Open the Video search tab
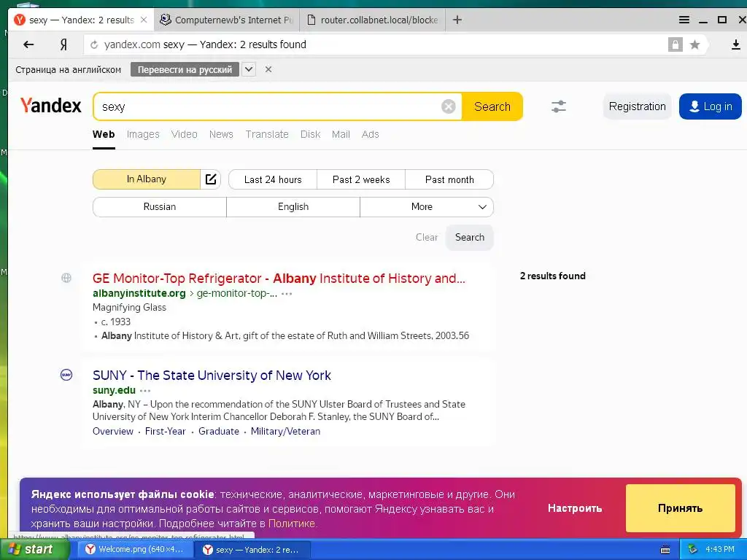 point(185,134)
